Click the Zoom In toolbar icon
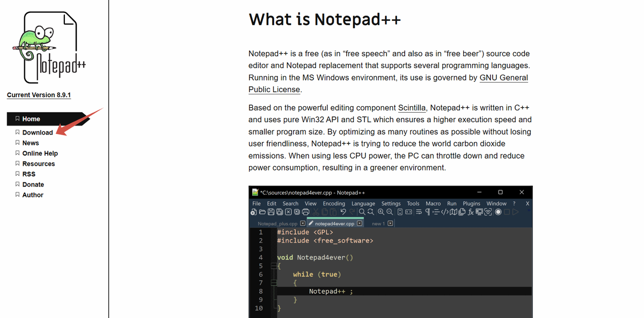The height and width of the screenshot is (318, 644). [380, 212]
